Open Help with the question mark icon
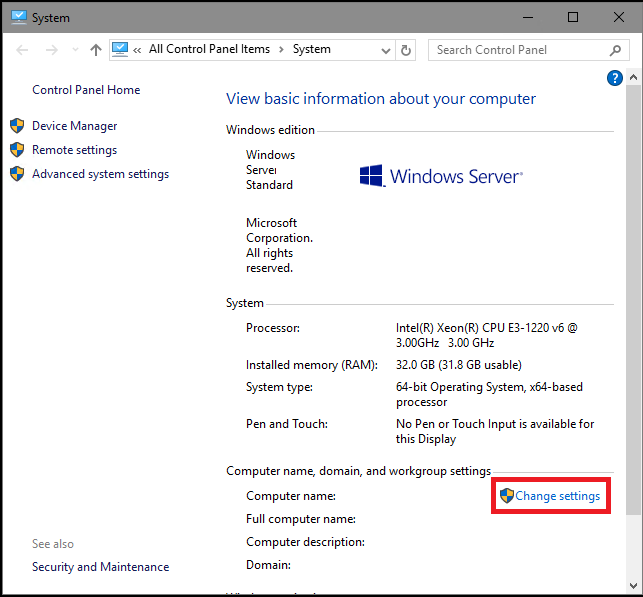Viewport: 643px width, 597px height. click(615, 78)
